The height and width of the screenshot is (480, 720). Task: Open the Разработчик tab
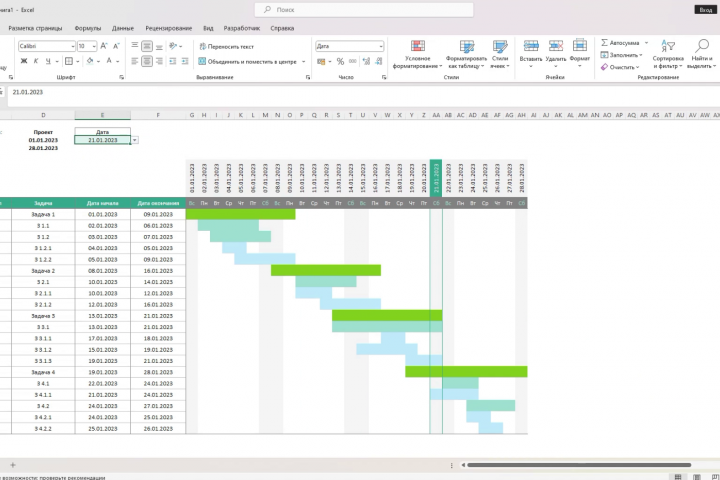[242, 28]
